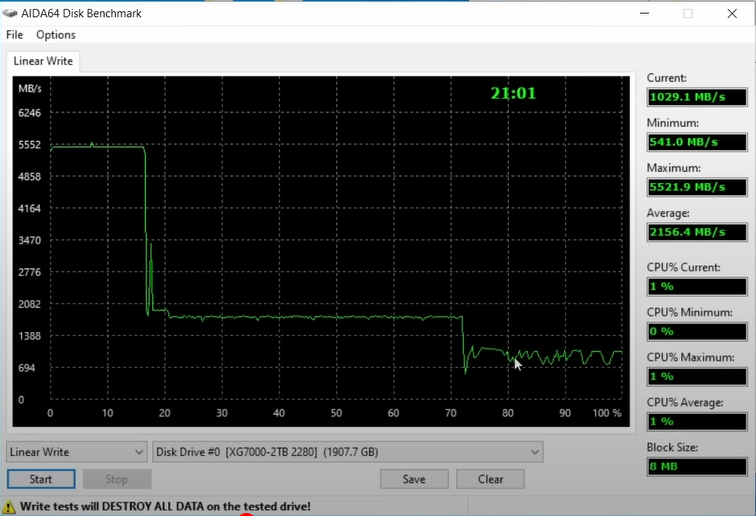Click the 100 % label on the X axis

point(607,413)
